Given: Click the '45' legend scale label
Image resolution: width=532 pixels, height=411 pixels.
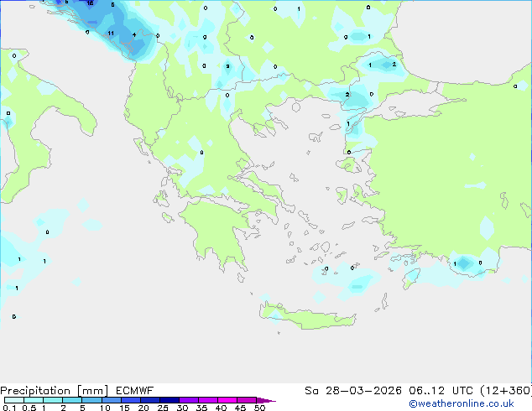Looking at the screenshot, I should (x=240, y=408).
